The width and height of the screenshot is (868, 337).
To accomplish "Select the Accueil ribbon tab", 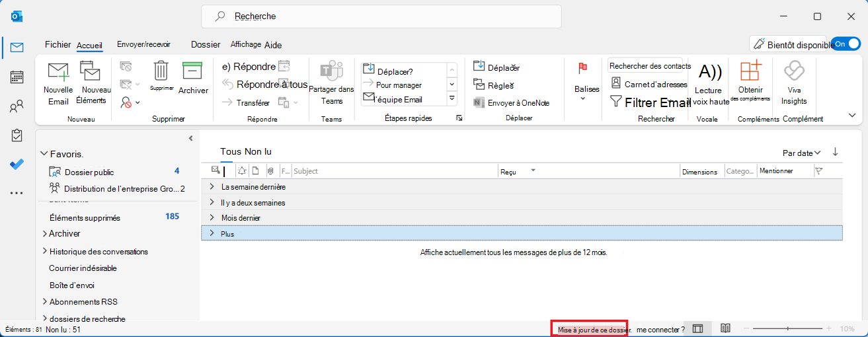I will pyautogui.click(x=89, y=45).
